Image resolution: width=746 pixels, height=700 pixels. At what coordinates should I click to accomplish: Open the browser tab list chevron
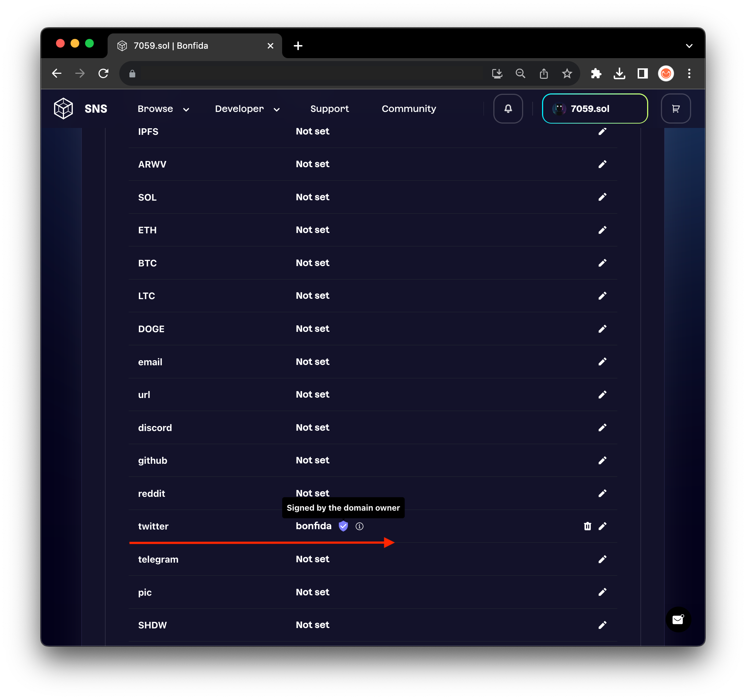tap(689, 46)
